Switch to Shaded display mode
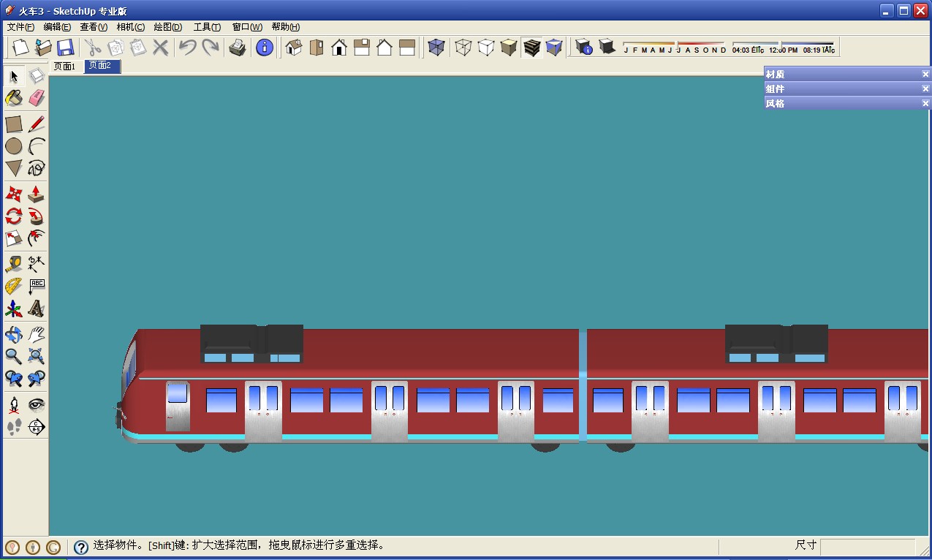This screenshot has height=560, width=932. tap(509, 48)
